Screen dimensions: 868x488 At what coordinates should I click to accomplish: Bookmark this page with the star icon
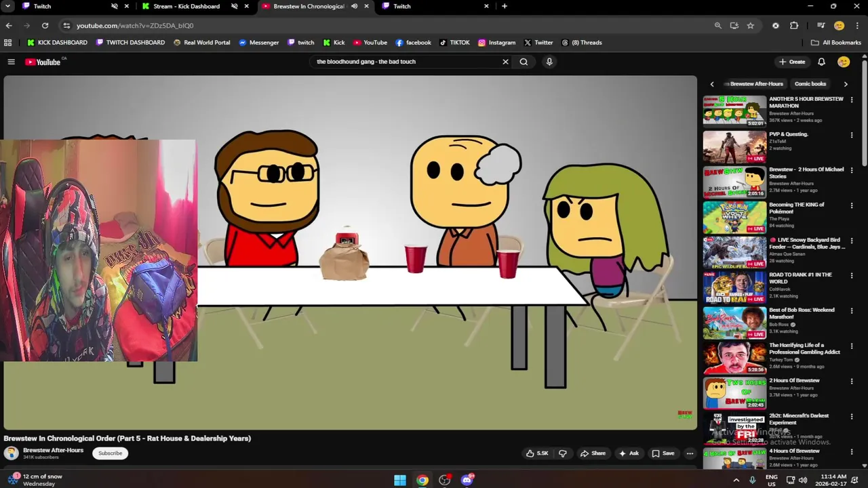tap(751, 26)
